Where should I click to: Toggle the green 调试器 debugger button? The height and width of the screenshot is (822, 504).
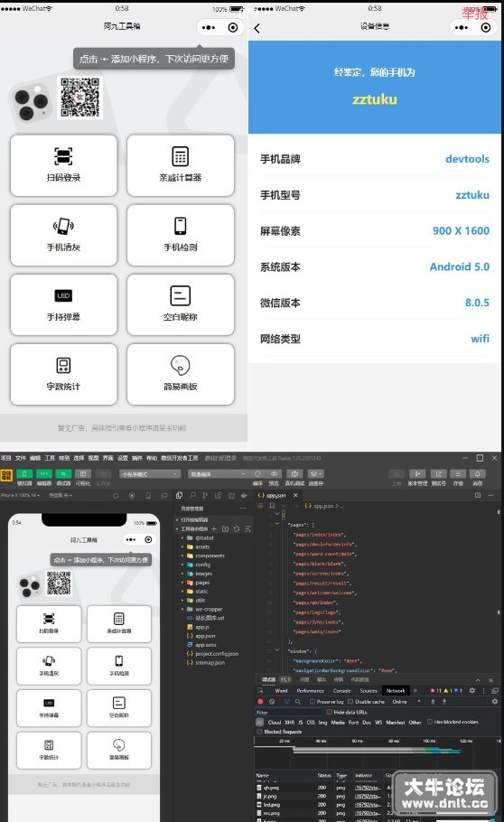pos(63,474)
